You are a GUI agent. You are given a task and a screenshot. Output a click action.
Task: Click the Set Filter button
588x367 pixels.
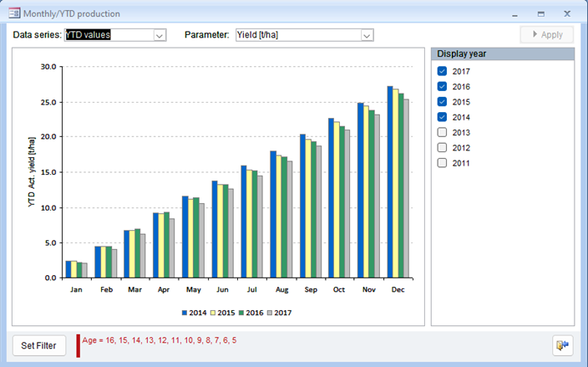coord(39,345)
